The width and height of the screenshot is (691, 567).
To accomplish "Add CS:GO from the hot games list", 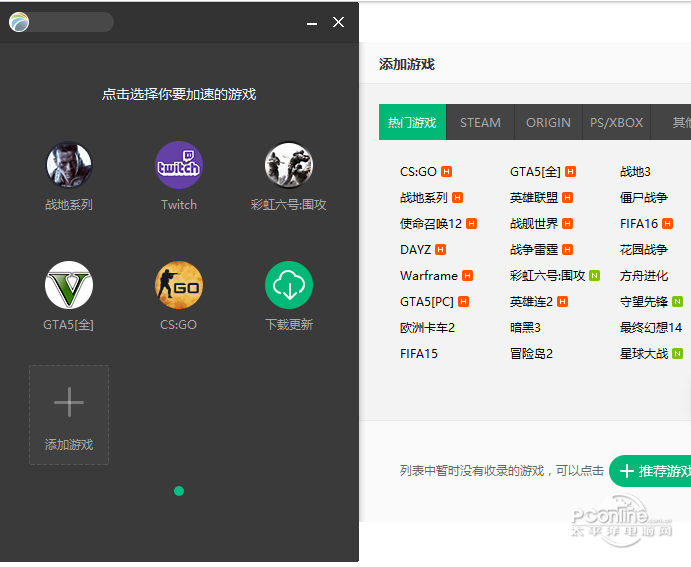I will click(x=418, y=171).
